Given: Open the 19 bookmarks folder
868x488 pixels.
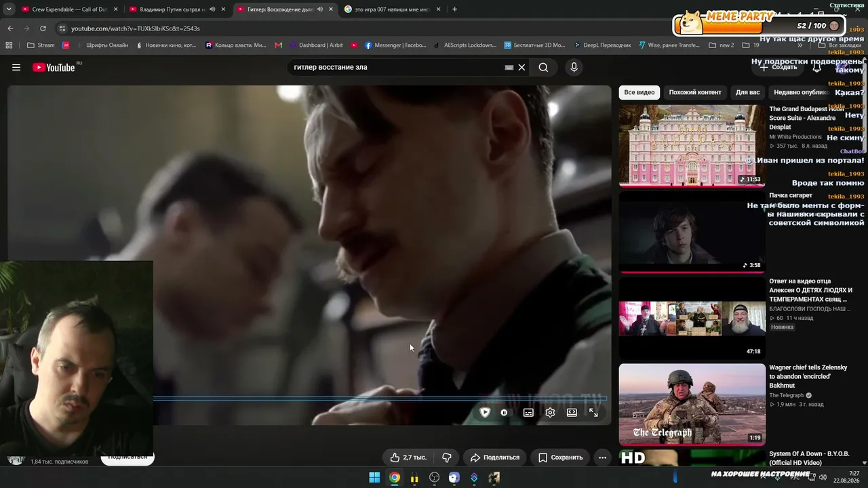Looking at the screenshot, I should (751, 45).
